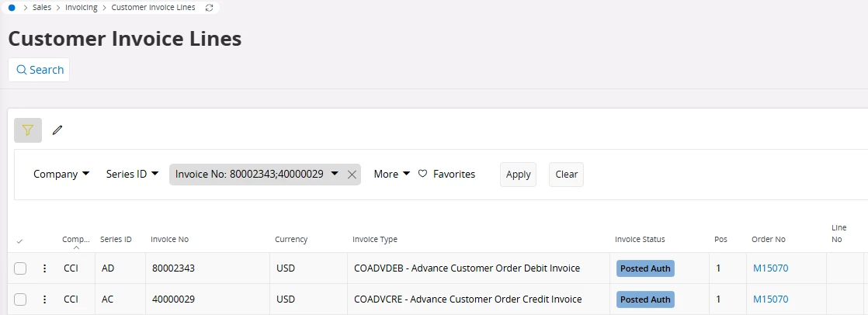Sort by the Company column header
This screenshot has height=315, width=868.
76,240
